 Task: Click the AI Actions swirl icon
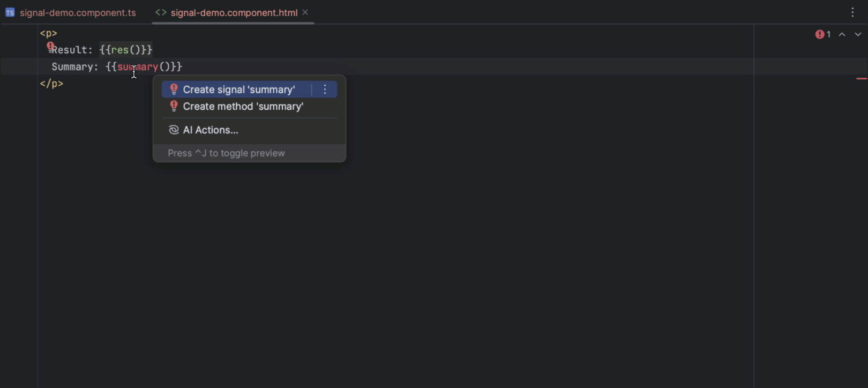174,130
